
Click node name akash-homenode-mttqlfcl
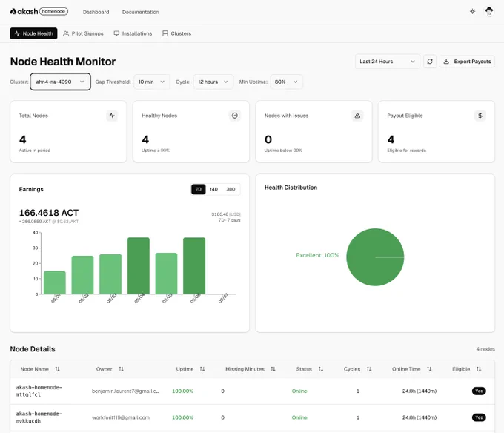point(39,391)
